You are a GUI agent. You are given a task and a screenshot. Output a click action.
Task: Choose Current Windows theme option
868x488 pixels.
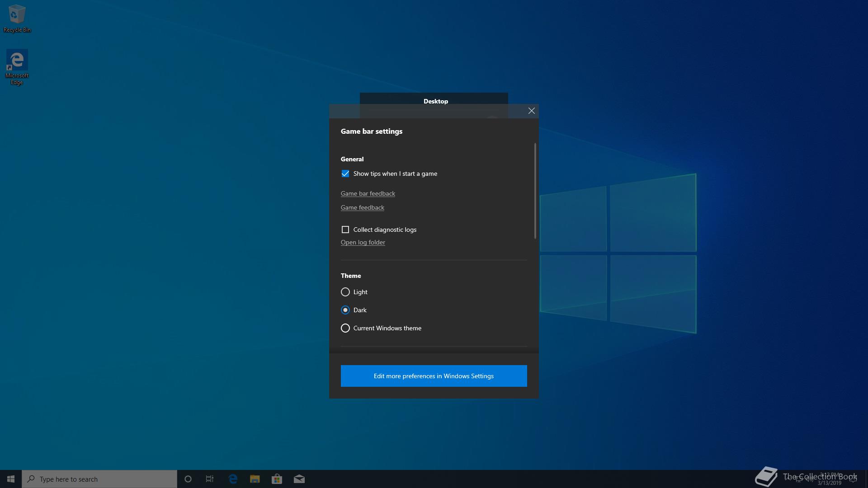click(345, 328)
